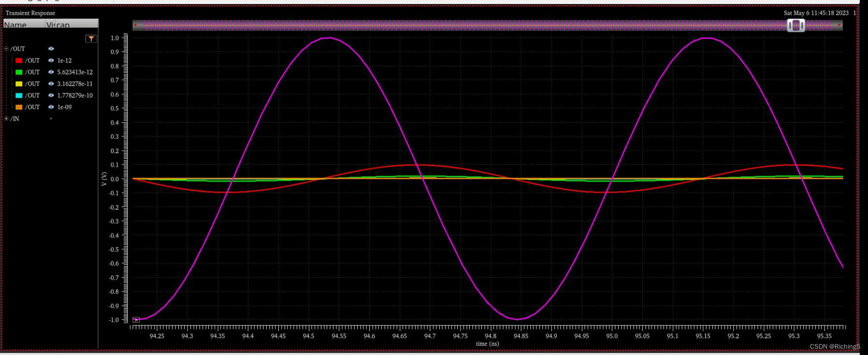This screenshot has height=355, width=868.
Task: Collapse the /OUT signal group
Action: pyautogui.click(x=6, y=49)
